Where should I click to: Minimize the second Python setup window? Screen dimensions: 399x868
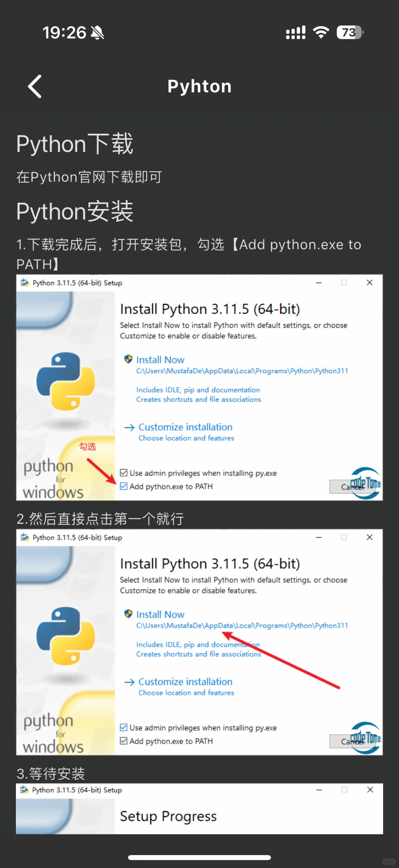pos(319,537)
